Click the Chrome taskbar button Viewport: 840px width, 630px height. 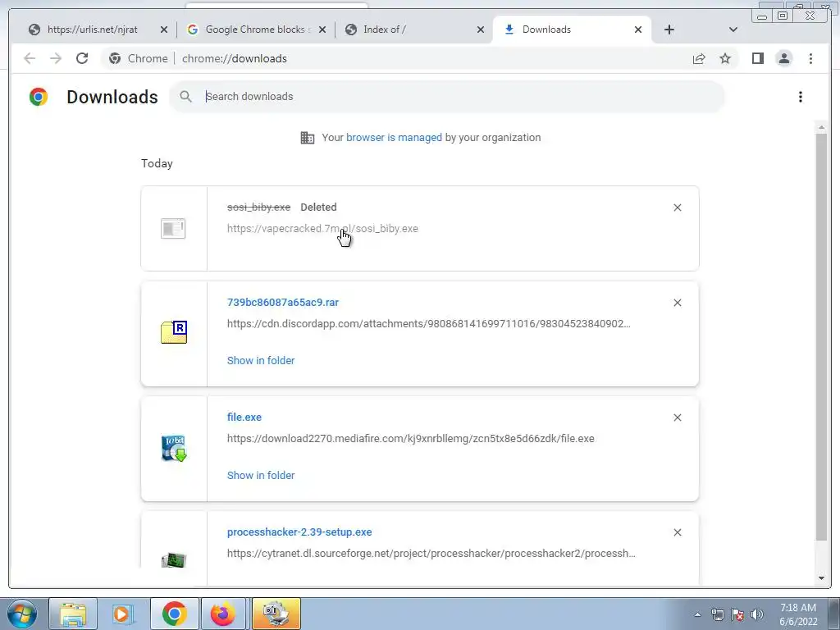pos(174,614)
